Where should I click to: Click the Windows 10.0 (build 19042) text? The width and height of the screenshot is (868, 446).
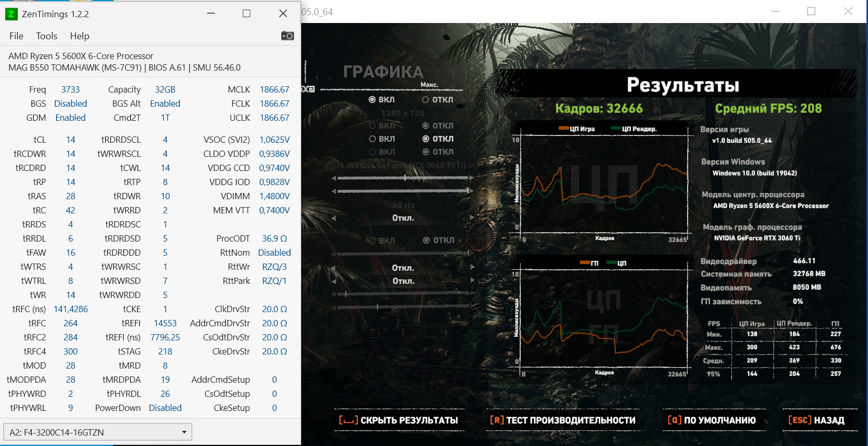coord(755,173)
